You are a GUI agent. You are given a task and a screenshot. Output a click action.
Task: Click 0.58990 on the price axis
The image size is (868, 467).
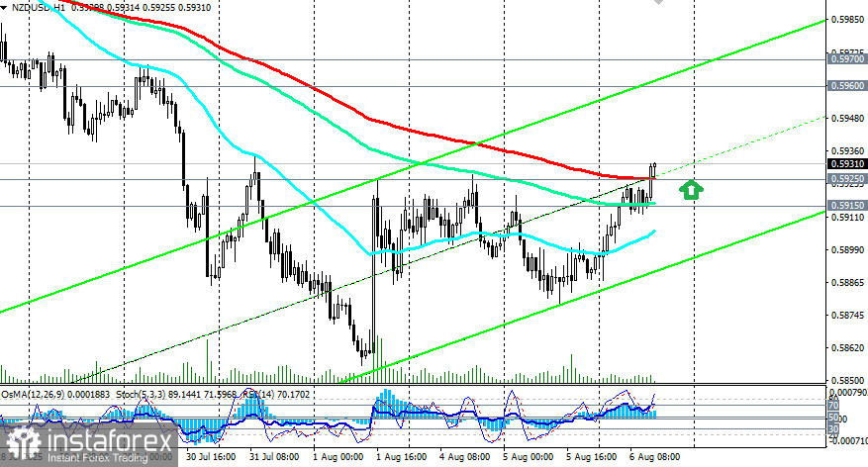847,250
